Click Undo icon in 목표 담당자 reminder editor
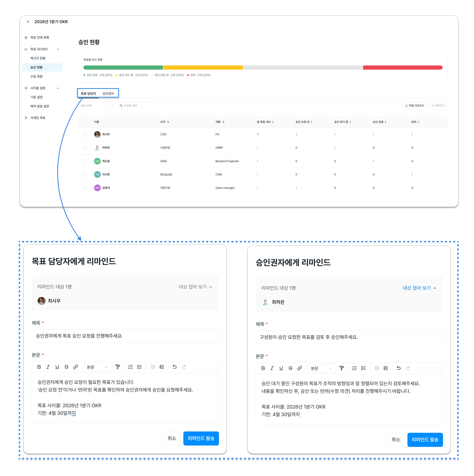This screenshot has height=476, width=474. 175,367
